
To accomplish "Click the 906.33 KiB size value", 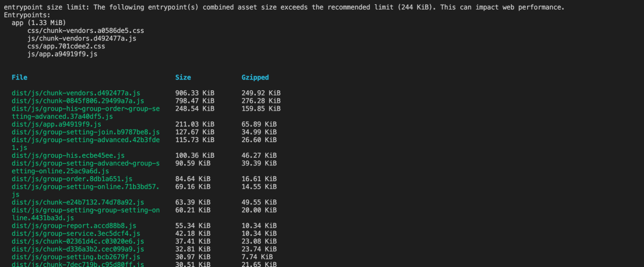I will tap(194, 93).
